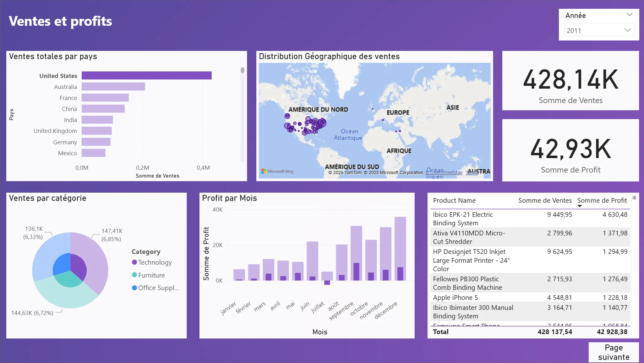Image resolution: width=644 pixels, height=363 pixels.
Task: Select the Technology legend marker
Action: (x=134, y=262)
